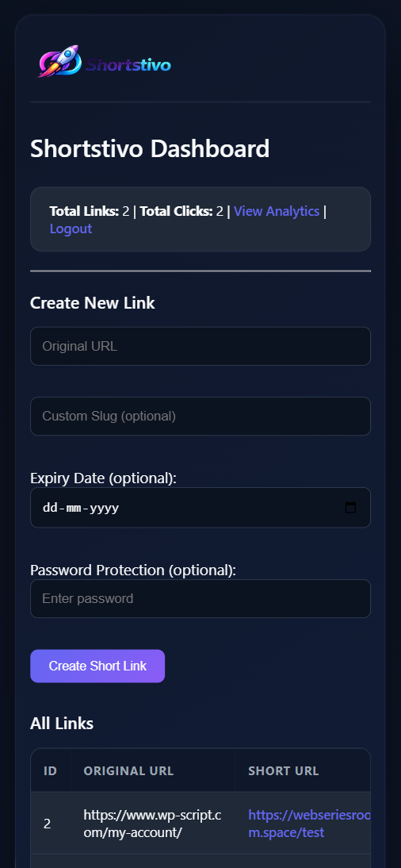This screenshot has height=868, width=401.
Task: Click the Shortstivo Dashboard heading
Action: click(150, 149)
